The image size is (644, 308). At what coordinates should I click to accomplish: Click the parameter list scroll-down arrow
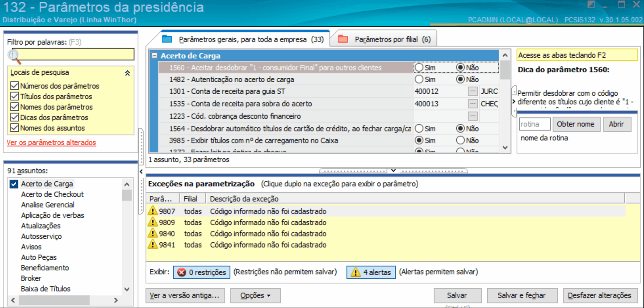(505, 147)
